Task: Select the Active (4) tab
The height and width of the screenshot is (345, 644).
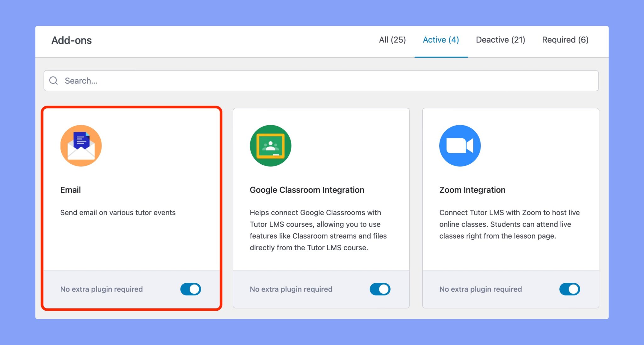Action: click(441, 40)
